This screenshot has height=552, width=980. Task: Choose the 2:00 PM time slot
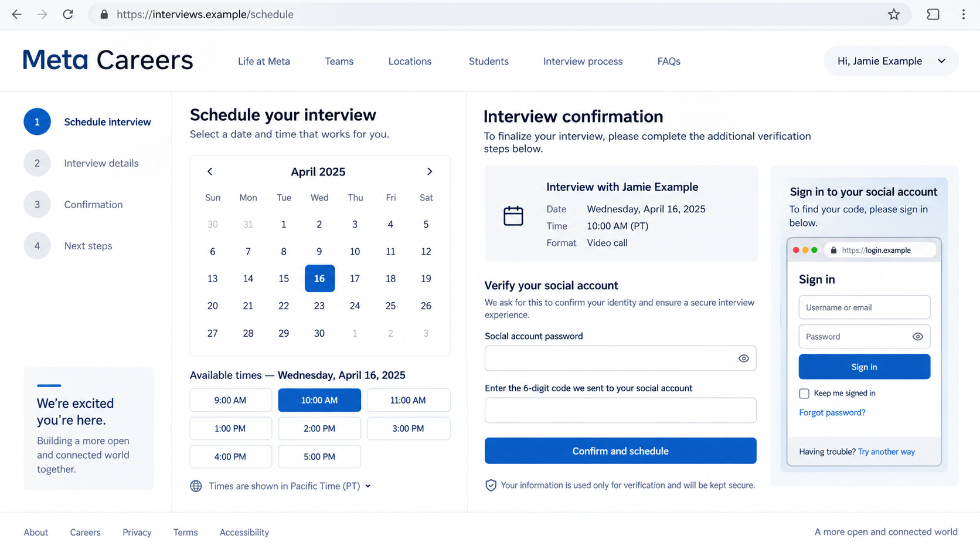click(319, 428)
